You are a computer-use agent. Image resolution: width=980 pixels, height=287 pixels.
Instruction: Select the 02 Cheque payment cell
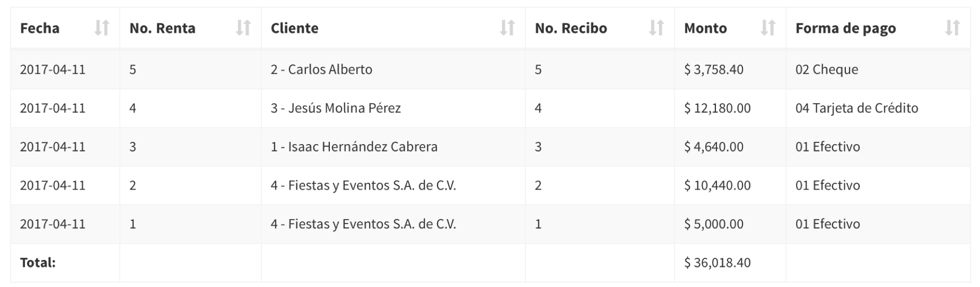[x=878, y=69]
